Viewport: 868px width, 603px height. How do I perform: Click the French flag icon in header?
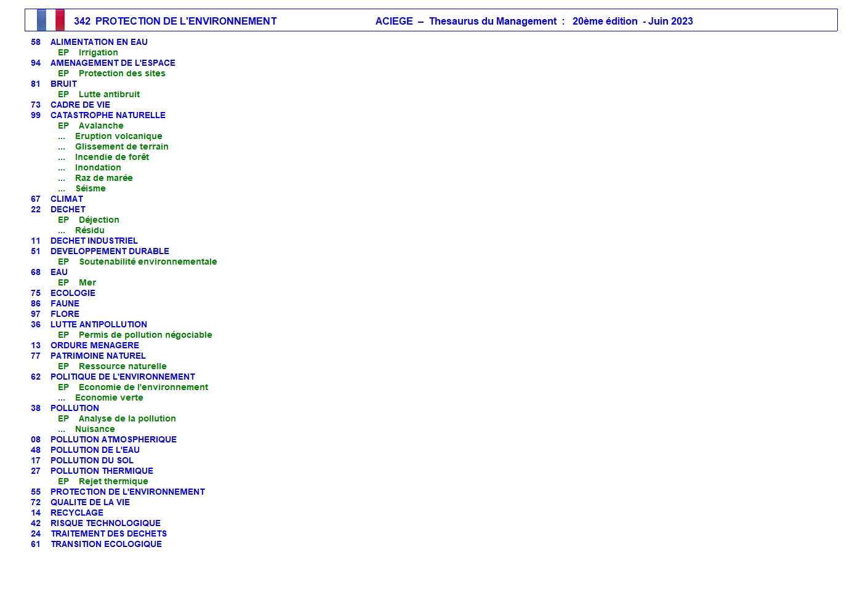50,20
